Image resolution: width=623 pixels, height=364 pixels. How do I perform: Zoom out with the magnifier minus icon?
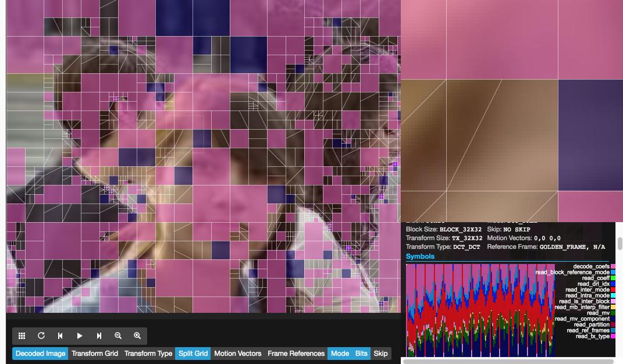118,336
